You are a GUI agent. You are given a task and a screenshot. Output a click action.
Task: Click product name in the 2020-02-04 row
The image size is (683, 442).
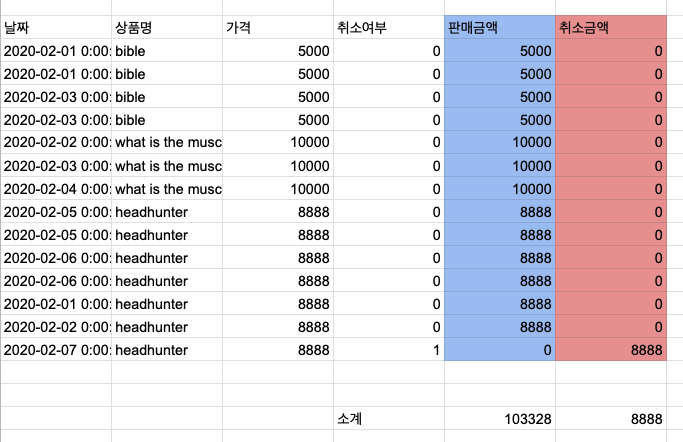pos(167,189)
